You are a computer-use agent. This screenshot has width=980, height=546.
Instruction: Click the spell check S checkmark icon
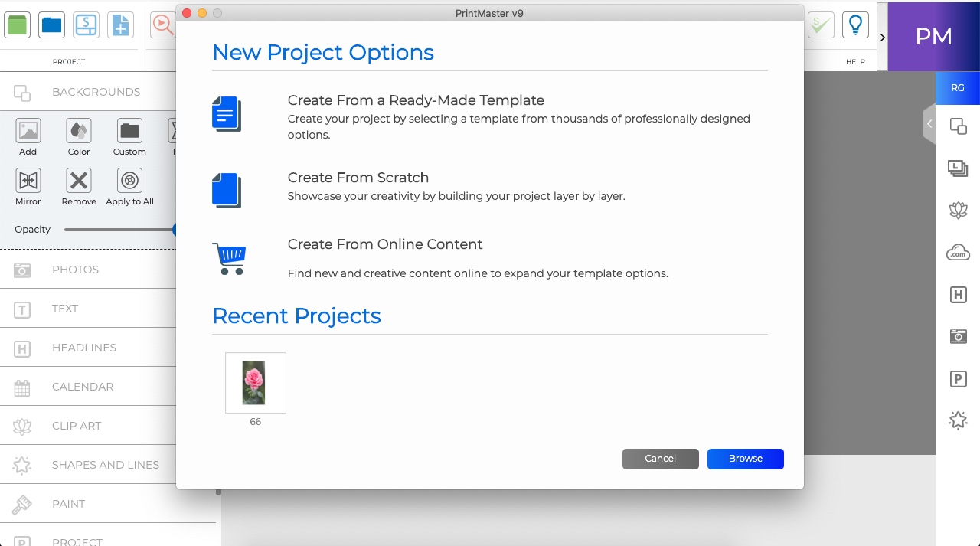(821, 25)
